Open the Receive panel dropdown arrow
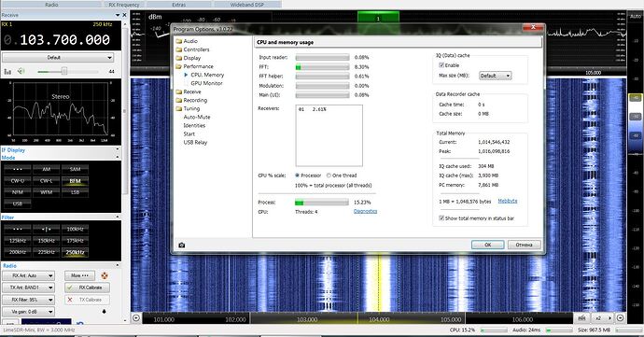The width and height of the screenshot is (644, 337). pyautogui.click(x=117, y=15)
